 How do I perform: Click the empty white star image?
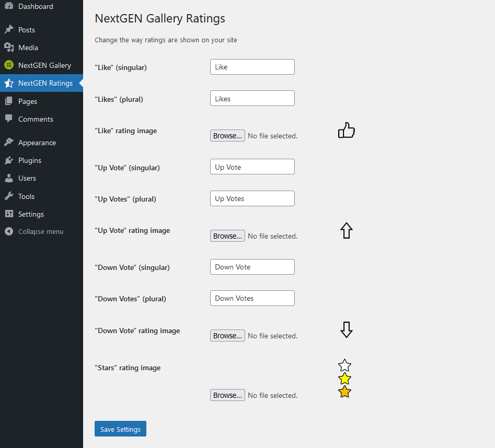coord(344,366)
